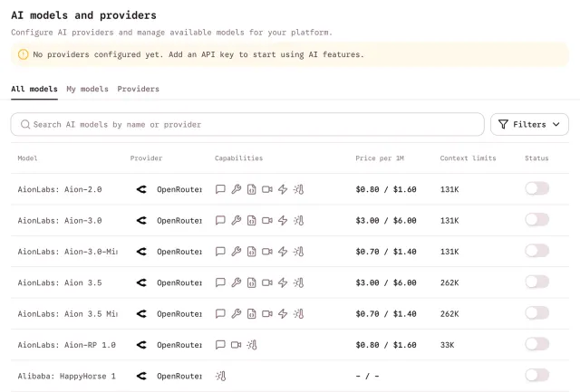The image size is (580, 392).
Task: Open the Filters dropdown
Action: (529, 125)
